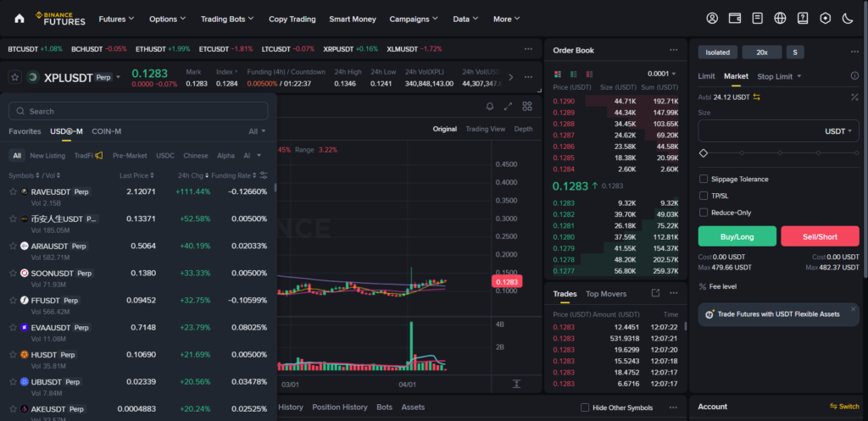Open the Stop Limit order type dropdown
Screen dimensions: 868x421
pos(780,76)
